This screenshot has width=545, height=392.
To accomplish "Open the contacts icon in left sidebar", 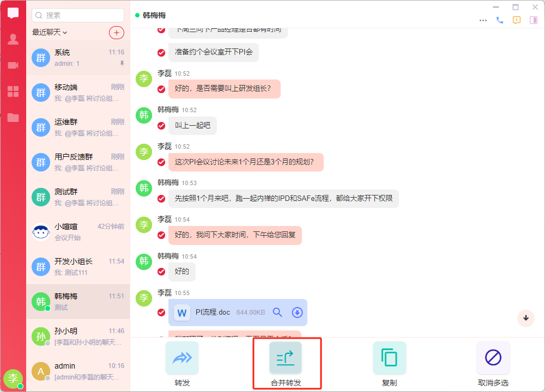I will click(13, 39).
